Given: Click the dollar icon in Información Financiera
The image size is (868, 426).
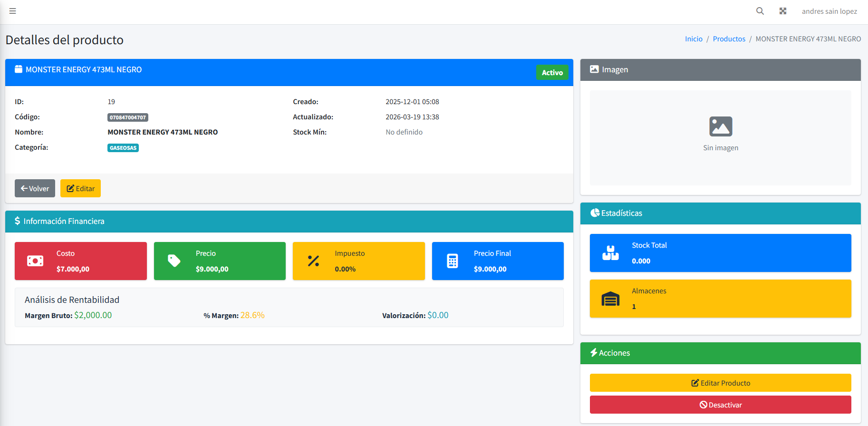Looking at the screenshot, I should coord(17,221).
